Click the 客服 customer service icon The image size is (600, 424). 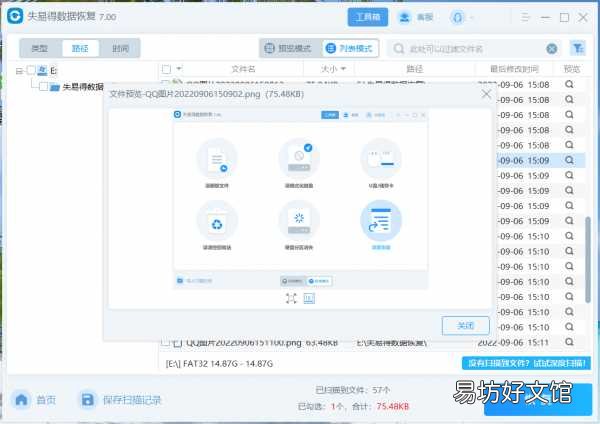pos(404,17)
